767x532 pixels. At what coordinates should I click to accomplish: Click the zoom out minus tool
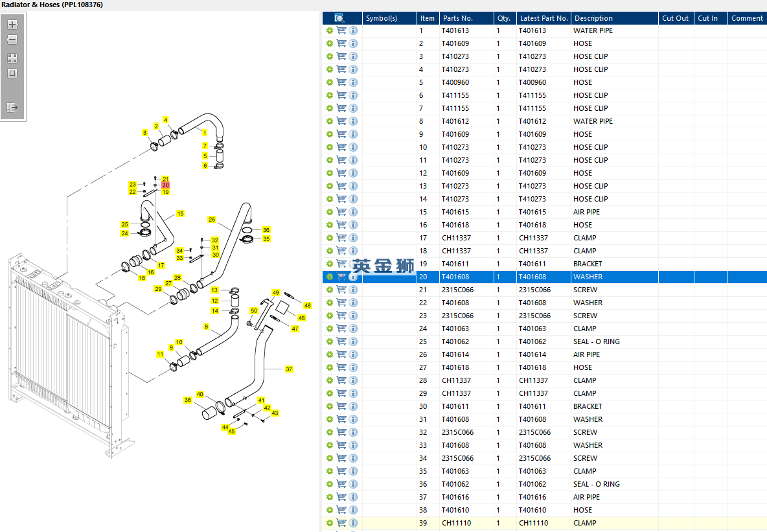(13, 40)
